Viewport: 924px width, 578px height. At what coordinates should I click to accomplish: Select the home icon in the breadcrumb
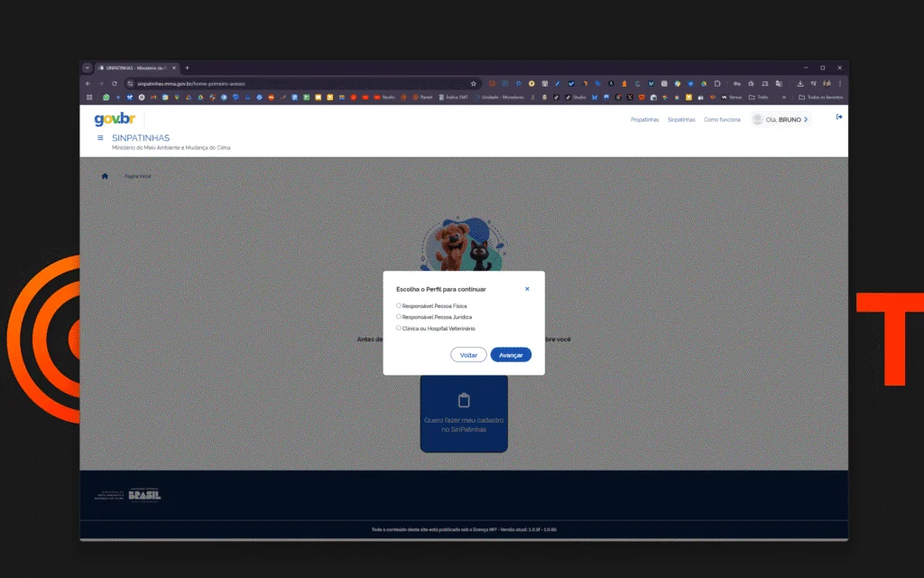pyautogui.click(x=105, y=175)
